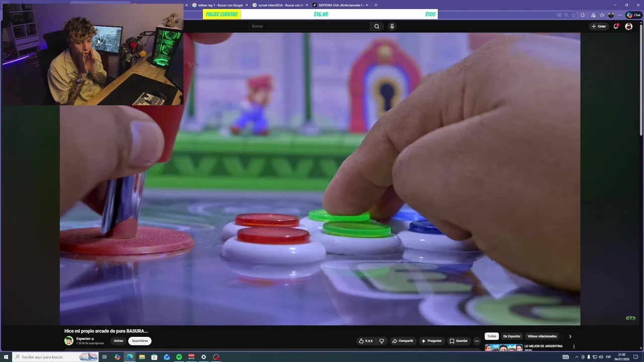This screenshot has width=644, height=362.
Task: Open a new browser tab with plus
Action: tap(376, 5)
